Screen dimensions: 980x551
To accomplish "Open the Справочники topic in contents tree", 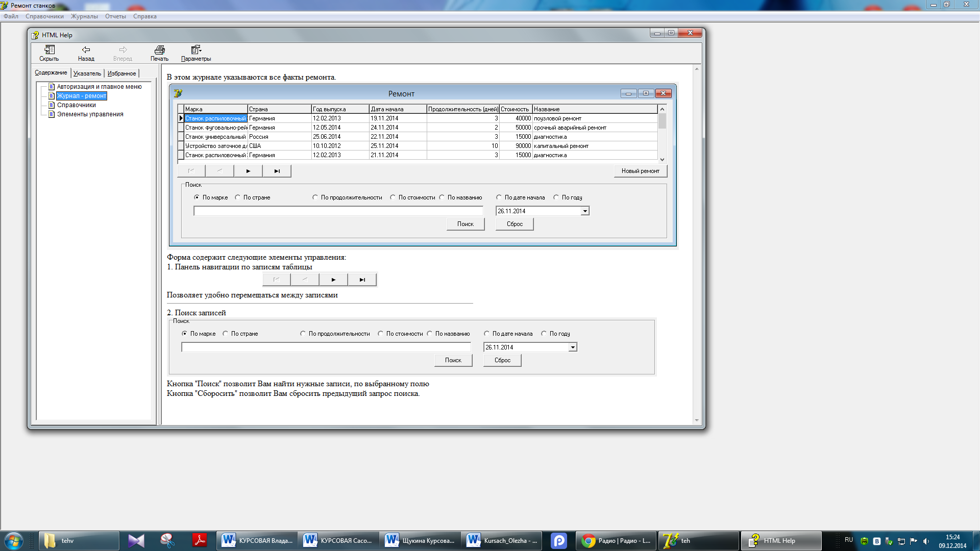I will pyautogui.click(x=76, y=105).
